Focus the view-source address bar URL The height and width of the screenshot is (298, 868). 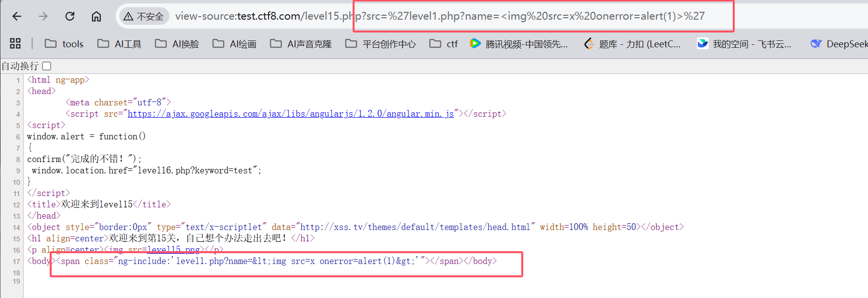point(440,16)
